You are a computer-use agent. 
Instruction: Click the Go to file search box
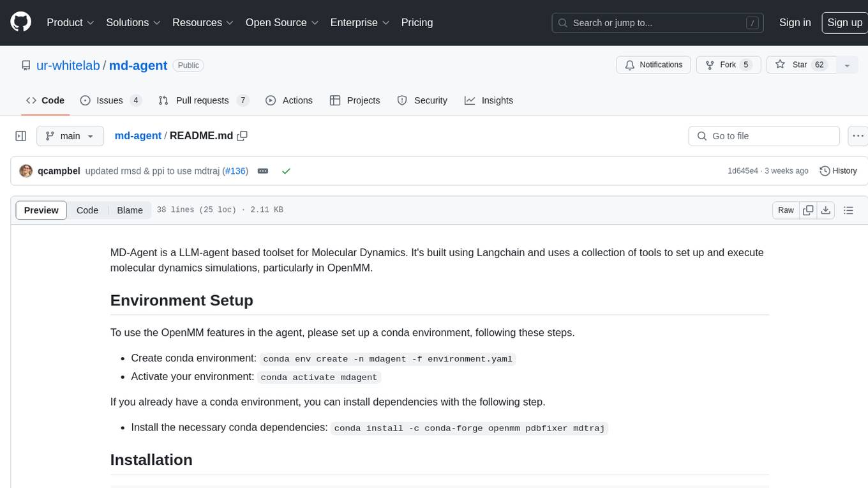coord(764,136)
